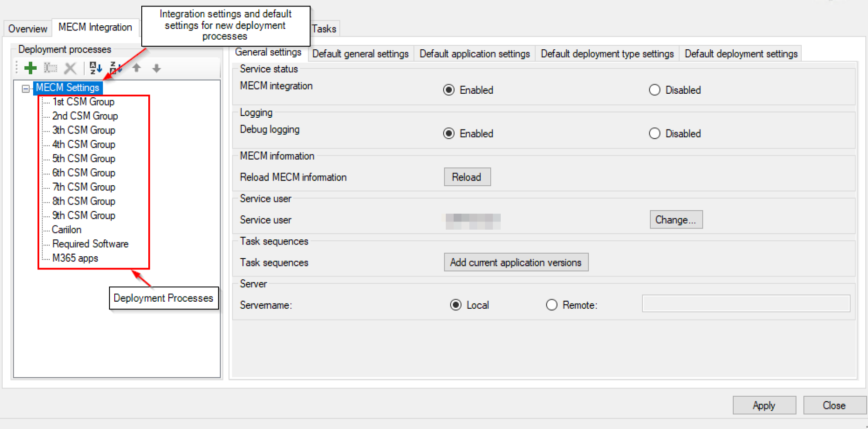Select the 1st CSM Group process
This screenshot has width=868, height=429.
tap(83, 102)
